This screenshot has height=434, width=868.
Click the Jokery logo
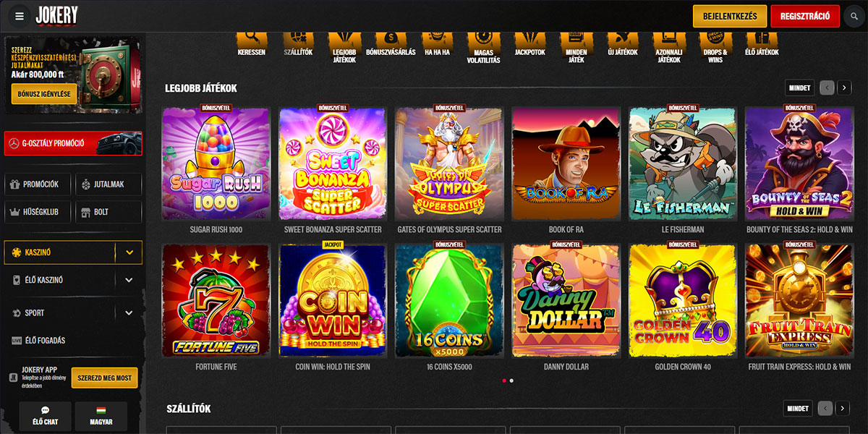click(56, 15)
